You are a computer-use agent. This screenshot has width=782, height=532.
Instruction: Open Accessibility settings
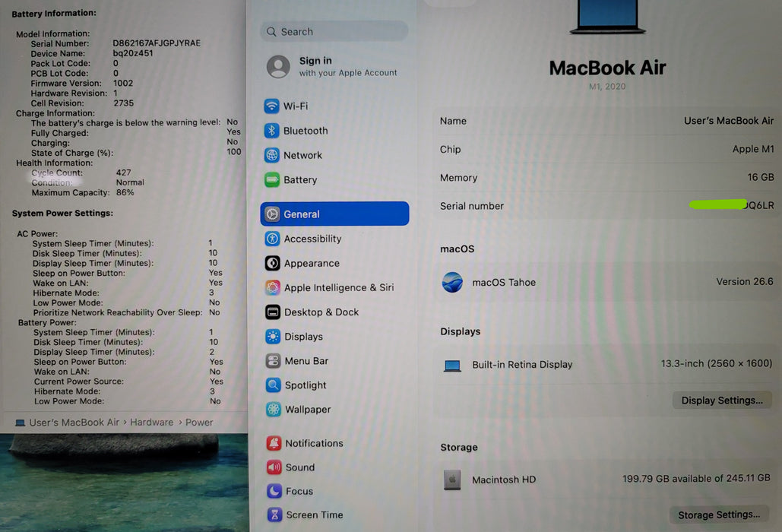coord(334,239)
